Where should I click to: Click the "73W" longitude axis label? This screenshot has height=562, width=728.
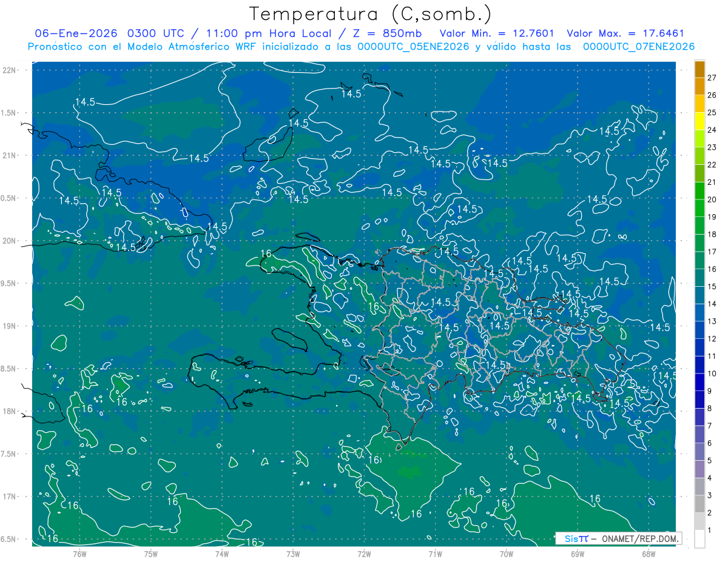(x=293, y=554)
